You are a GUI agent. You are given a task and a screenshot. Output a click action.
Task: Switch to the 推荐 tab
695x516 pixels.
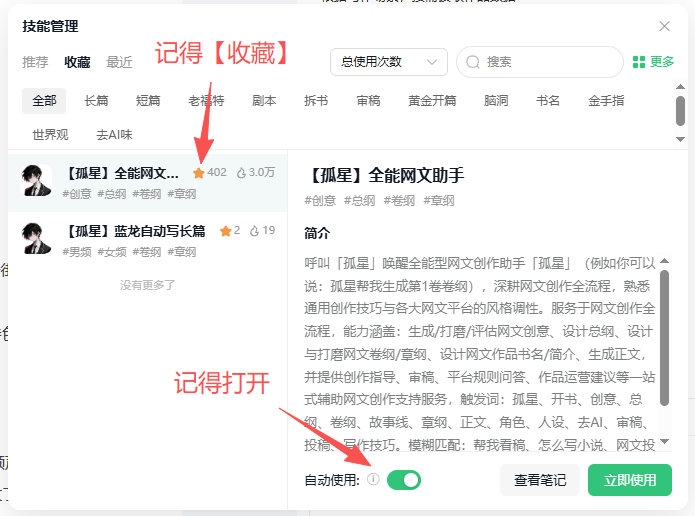35,62
